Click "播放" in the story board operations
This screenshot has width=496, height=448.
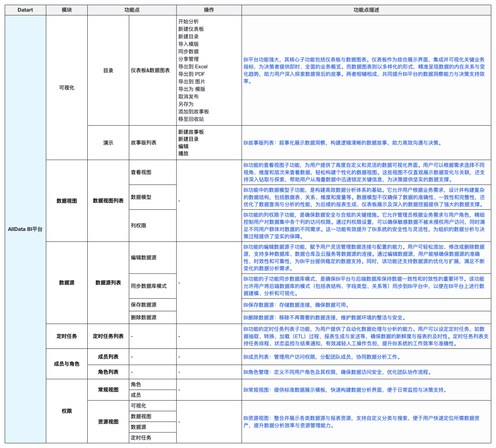pos(183,154)
